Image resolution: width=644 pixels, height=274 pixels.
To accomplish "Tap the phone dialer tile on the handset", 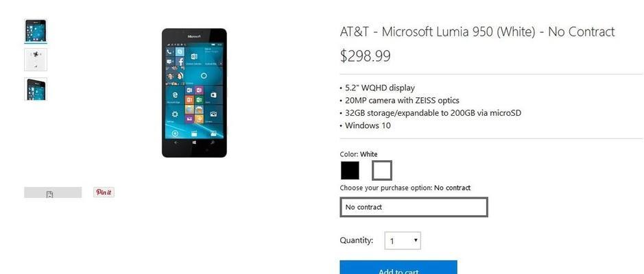I will coord(169,51).
